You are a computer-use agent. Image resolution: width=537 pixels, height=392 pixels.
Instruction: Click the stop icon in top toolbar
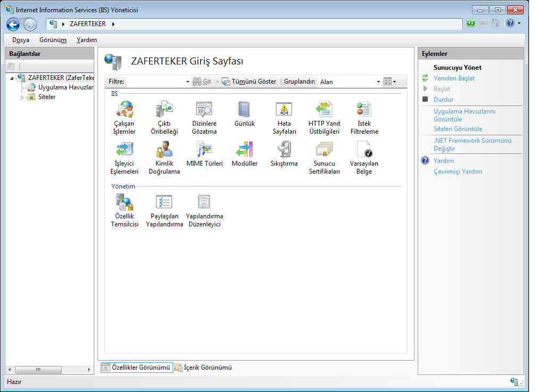point(483,23)
